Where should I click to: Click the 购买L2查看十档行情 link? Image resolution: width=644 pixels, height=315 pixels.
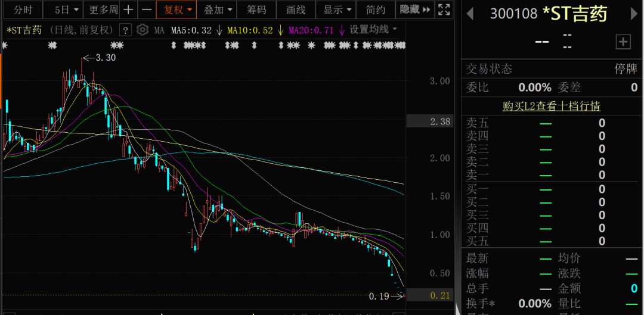point(551,106)
